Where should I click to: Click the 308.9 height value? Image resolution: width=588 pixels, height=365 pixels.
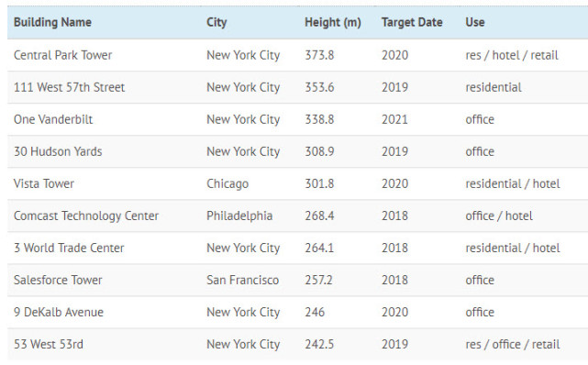(x=319, y=151)
